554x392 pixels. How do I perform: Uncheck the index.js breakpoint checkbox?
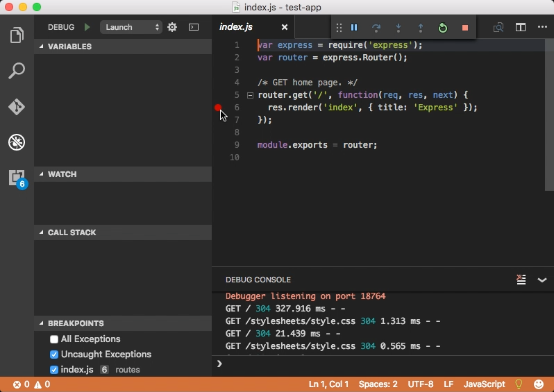pos(54,370)
